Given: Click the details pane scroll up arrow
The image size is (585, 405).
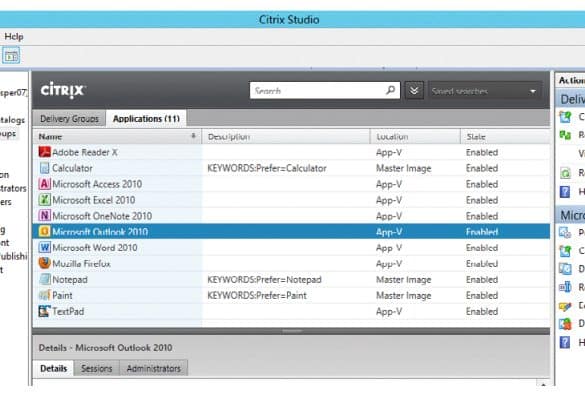Looking at the screenshot, I should click(543, 383).
